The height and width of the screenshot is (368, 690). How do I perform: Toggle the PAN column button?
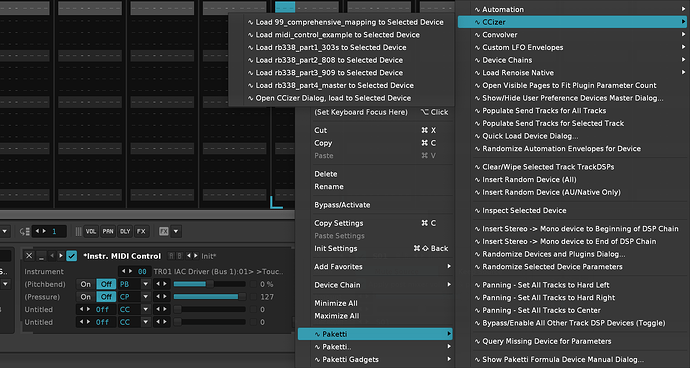(x=108, y=231)
